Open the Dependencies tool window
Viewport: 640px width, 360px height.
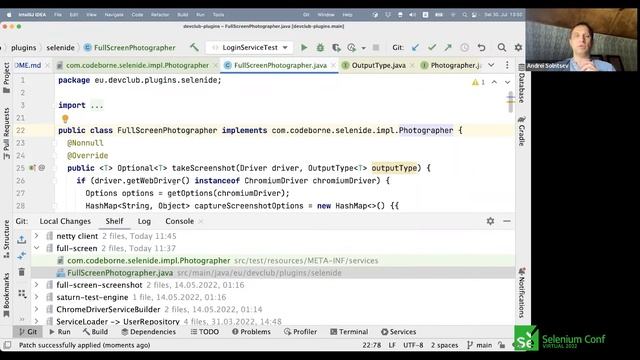pos(149,332)
